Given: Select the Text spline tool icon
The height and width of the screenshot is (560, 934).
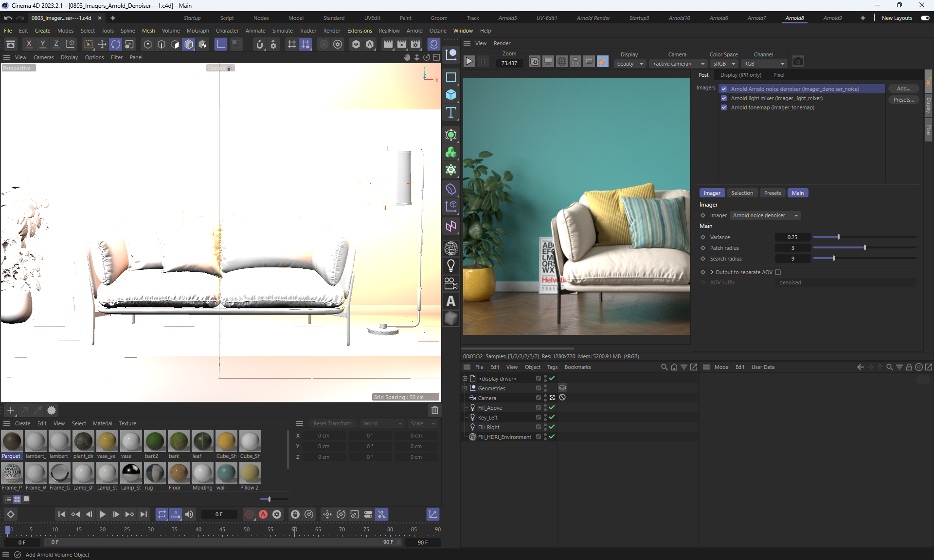Looking at the screenshot, I should pos(451,112).
